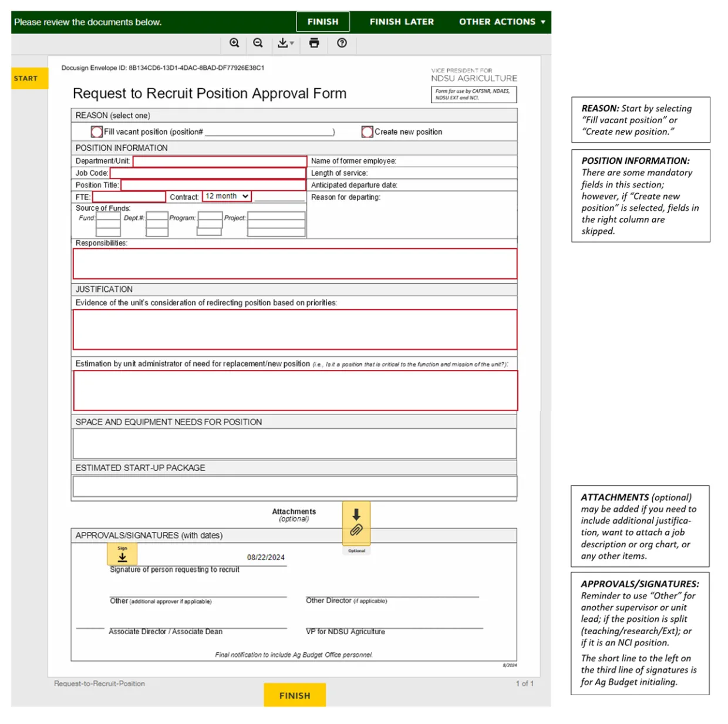Check the Fill vacant position checkbox
Screen dimensions: 728x724
coord(96,132)
